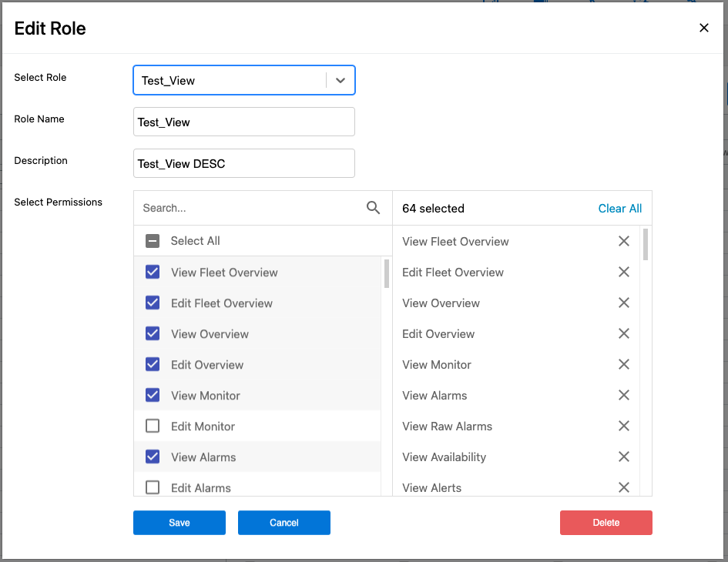Viewport: 728px width, 562px height.
Task: Click the Role Name text field
Action: coord(243,122)
